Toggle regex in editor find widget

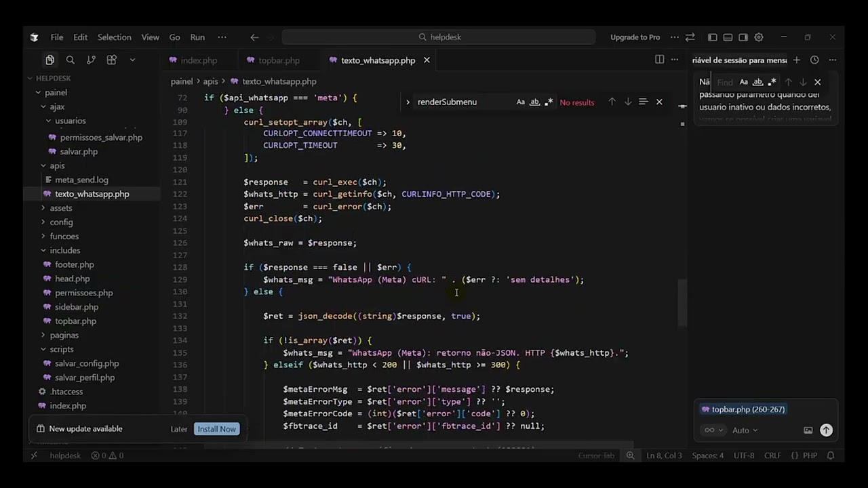(549, 102)
